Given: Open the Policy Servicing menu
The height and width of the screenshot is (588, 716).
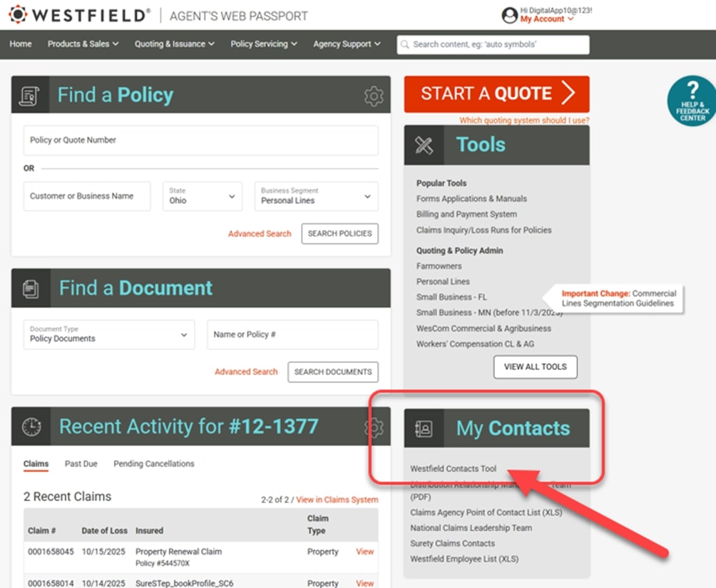Looking at the screenshot, I should tap(263, 44).
